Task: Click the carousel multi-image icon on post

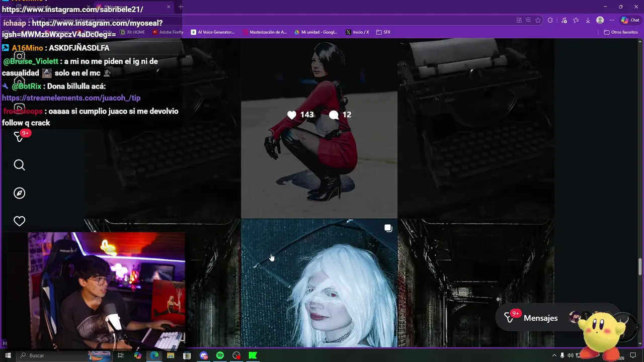Action: (388, 228)
